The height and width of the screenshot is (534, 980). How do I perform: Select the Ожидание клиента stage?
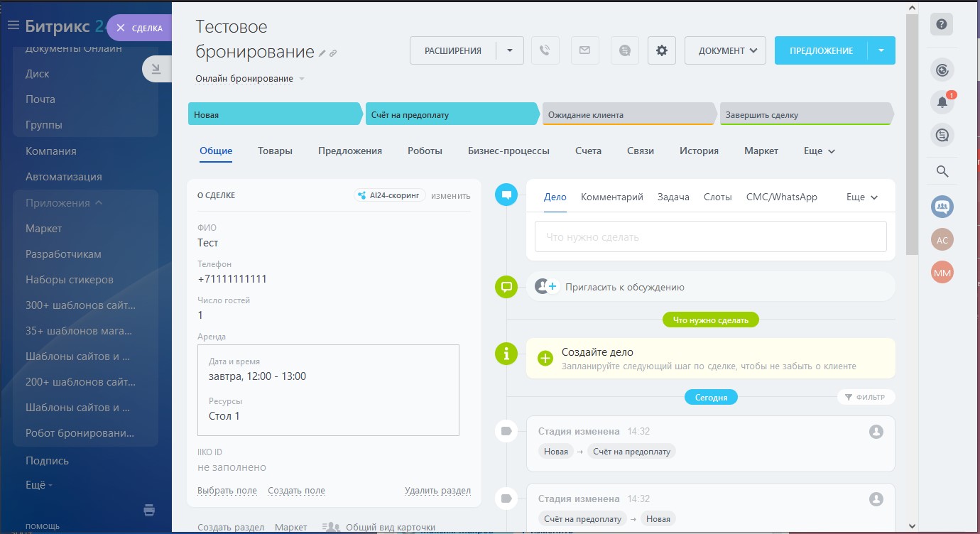pyautogui.click(x=628, y=114)
